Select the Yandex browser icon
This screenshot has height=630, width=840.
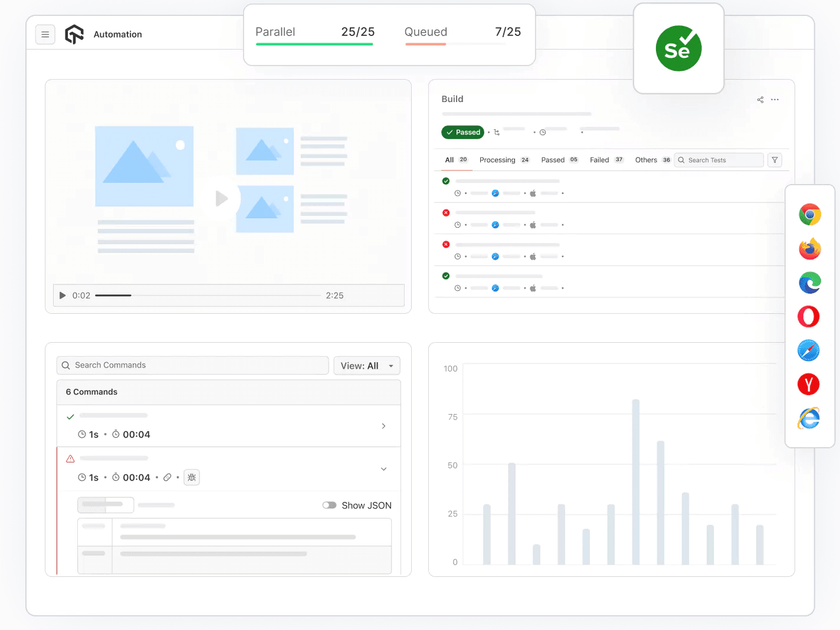(x=808, y=384)
